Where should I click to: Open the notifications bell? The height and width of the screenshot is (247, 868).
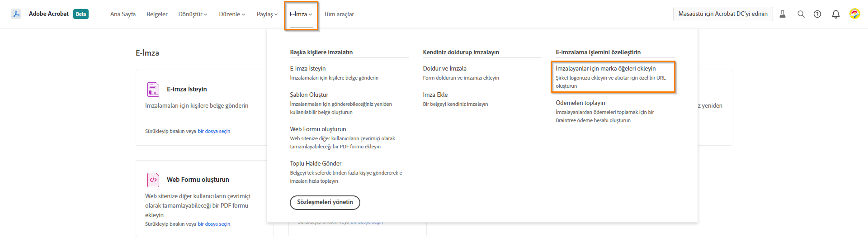pyautogui.click(x=836, y=14)
